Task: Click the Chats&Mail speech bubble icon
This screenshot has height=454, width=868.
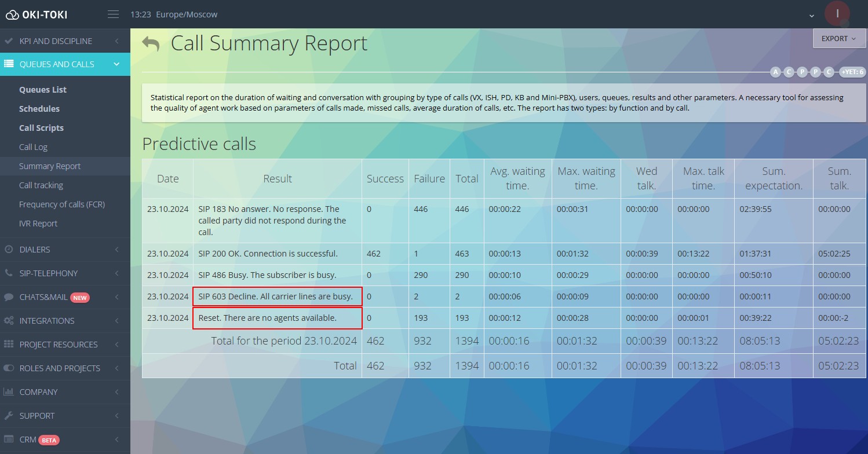Action: [x=9, y=297]
